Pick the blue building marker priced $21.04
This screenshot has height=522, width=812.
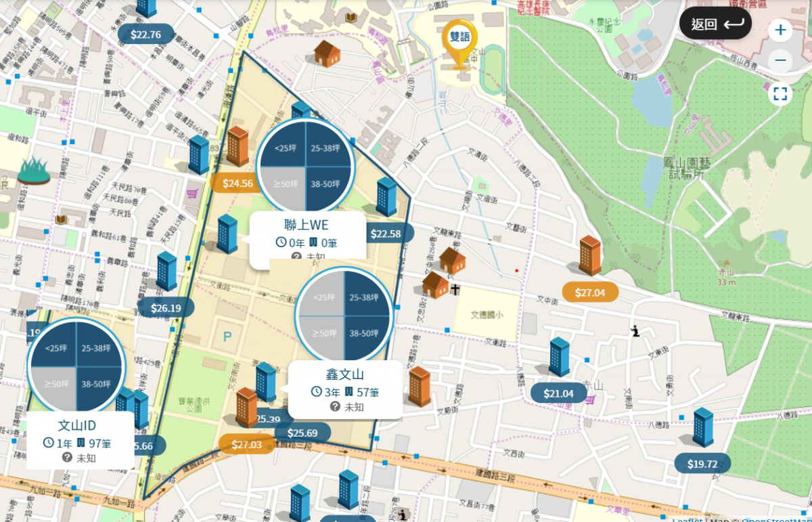[x=559, y=357]
